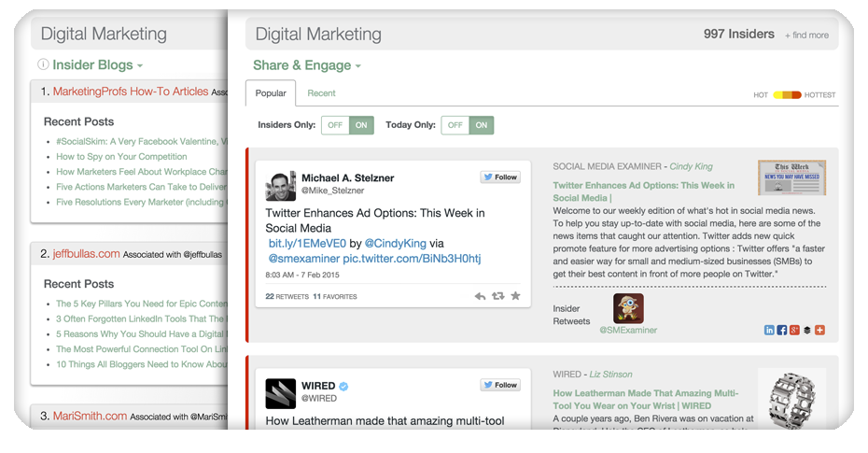Click Liz Stinson author name
The width and height of the screenshot is (868, 453).
(610, 375)
